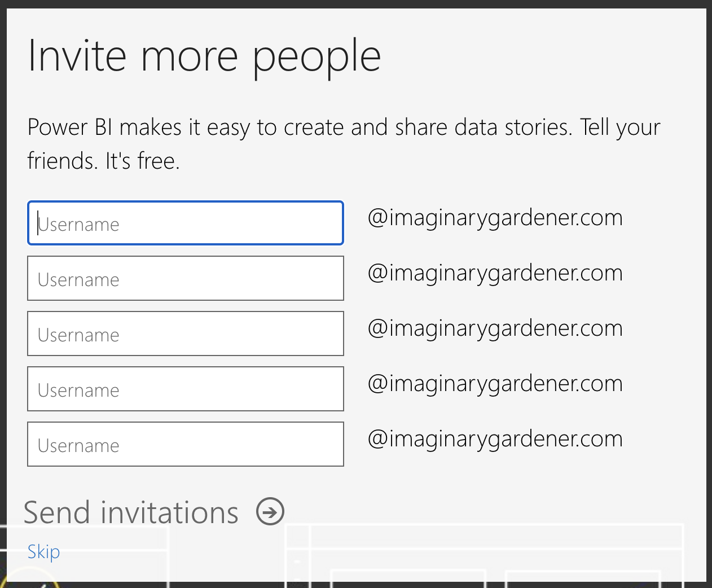Click the outlined background panel at bottom center
The image size is (712, 588).
click(x=407, y=577)
